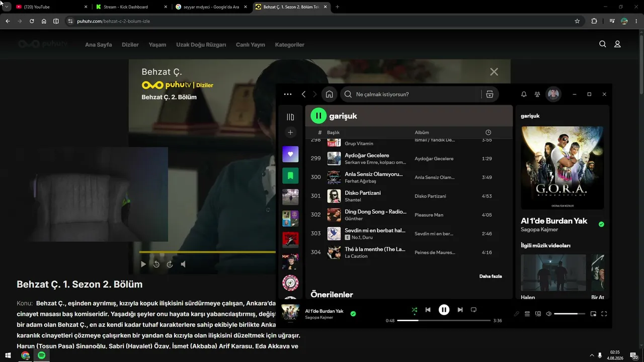644x362 pixels.
Task: Reload the puhutv page
Action: 32,21
